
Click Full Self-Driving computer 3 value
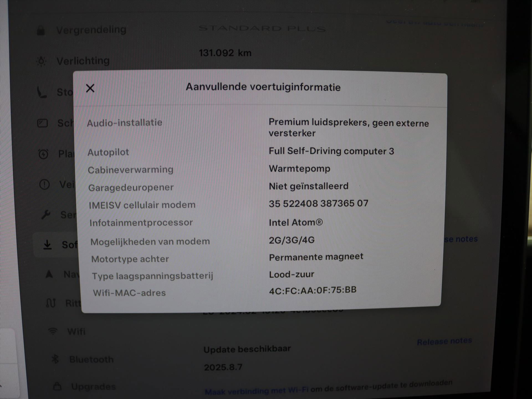tap(331, 151)
